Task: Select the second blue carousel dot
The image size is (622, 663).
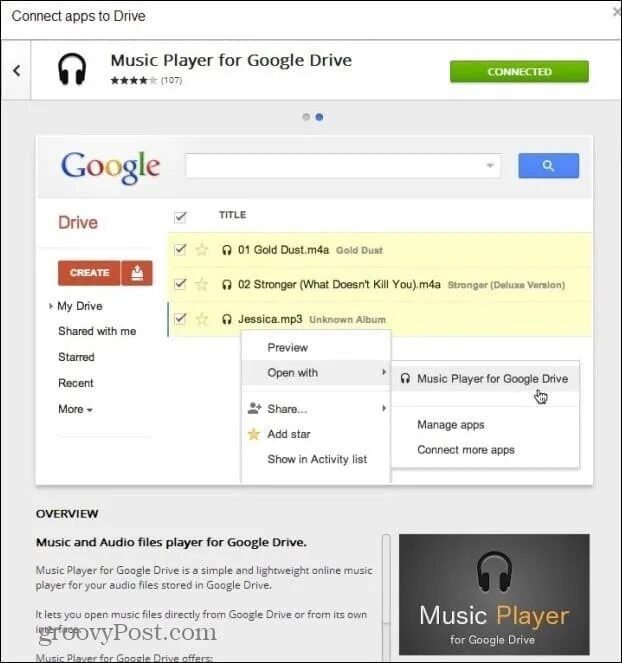Action: pyautogui.click(x=320, y=117)
